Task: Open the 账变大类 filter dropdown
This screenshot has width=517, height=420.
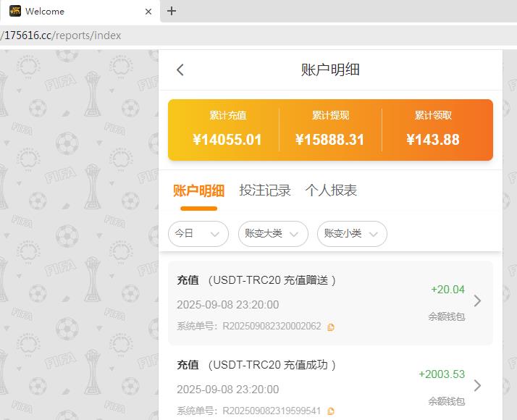Action: [272, 234]
